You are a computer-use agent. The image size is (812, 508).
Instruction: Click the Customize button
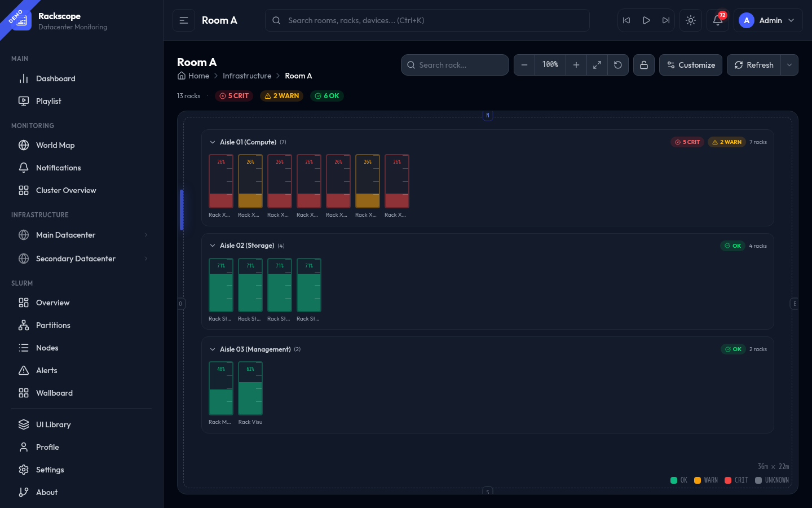click(690, 65)
